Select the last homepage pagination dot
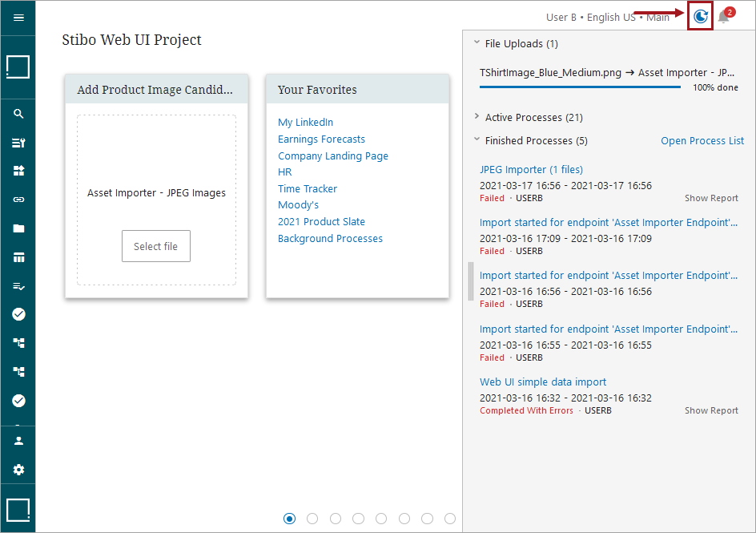Viewport: 756px width, 533px height. 450,519
